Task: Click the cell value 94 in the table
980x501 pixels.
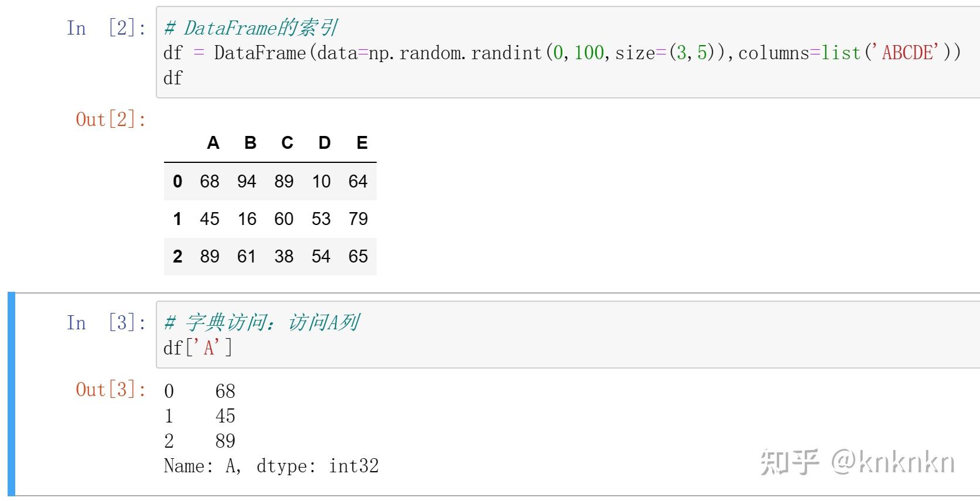Action: tap(247, 182)
